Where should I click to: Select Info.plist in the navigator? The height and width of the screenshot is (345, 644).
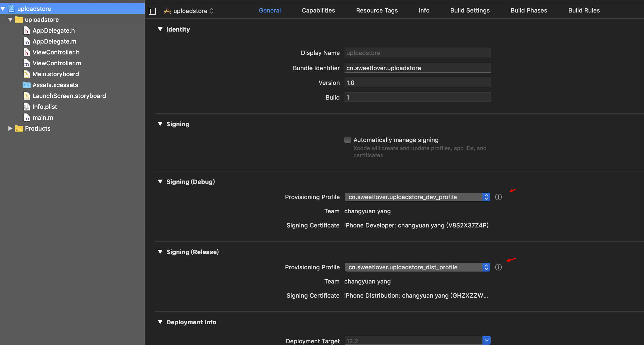point(72,107)
